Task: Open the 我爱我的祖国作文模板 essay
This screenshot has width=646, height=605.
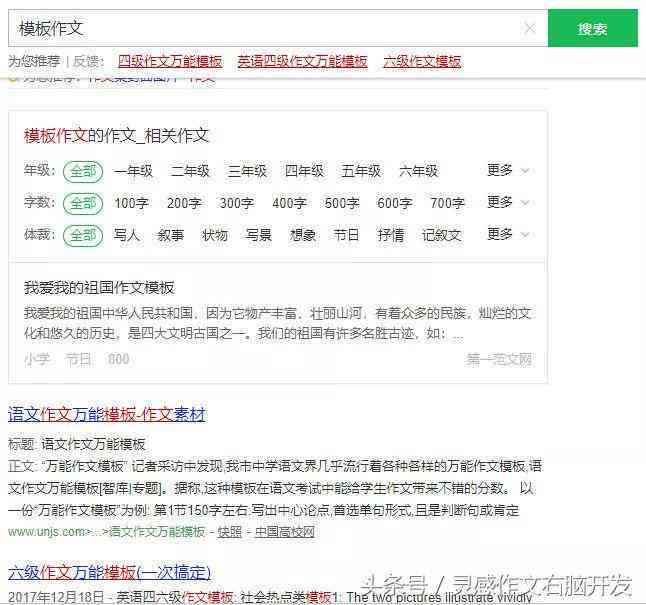Action: (x=99, y=288)
